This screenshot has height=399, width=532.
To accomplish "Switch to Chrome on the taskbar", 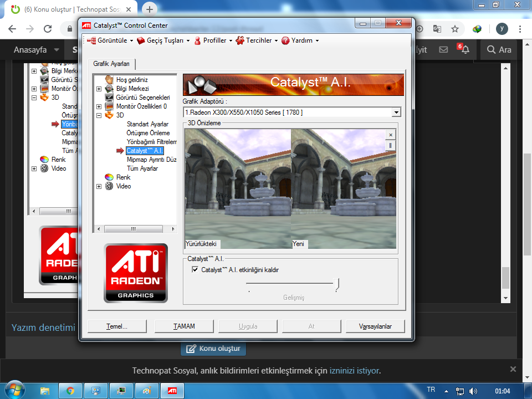I will (70, 391).
